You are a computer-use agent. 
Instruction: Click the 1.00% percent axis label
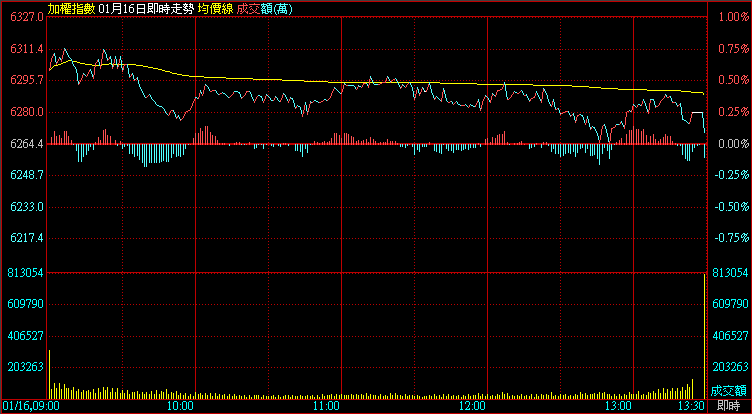(x=731, y=18)
